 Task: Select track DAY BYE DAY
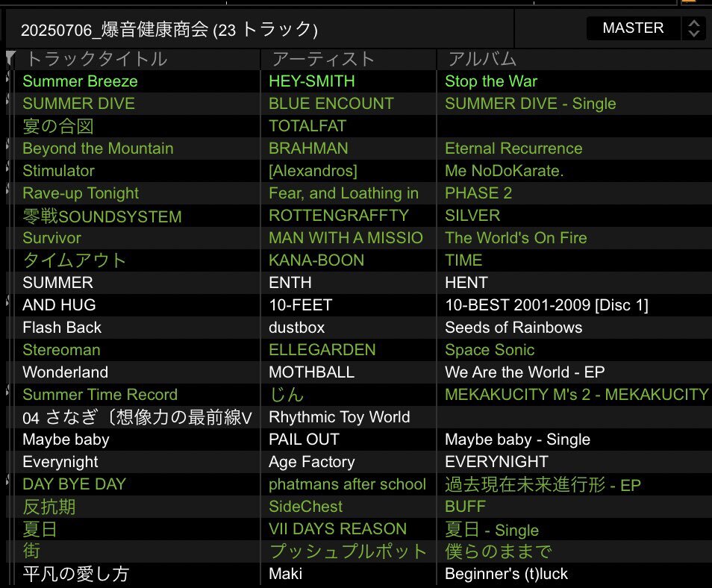tap(74, 484)
